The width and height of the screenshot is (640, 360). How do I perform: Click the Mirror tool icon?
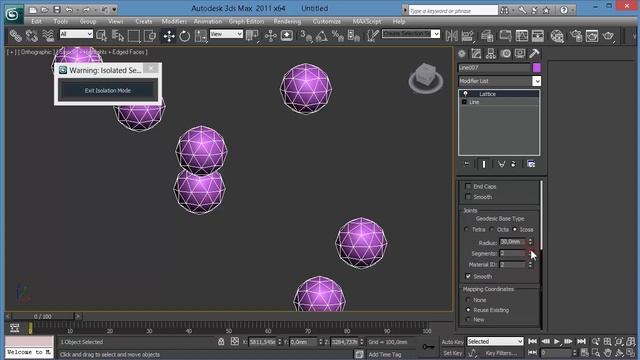click(x=451, y=36)
